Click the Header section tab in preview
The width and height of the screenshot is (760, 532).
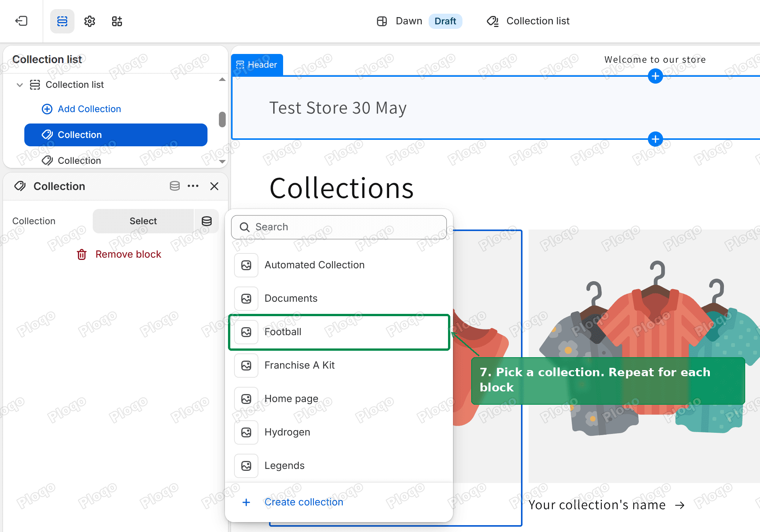257,65
